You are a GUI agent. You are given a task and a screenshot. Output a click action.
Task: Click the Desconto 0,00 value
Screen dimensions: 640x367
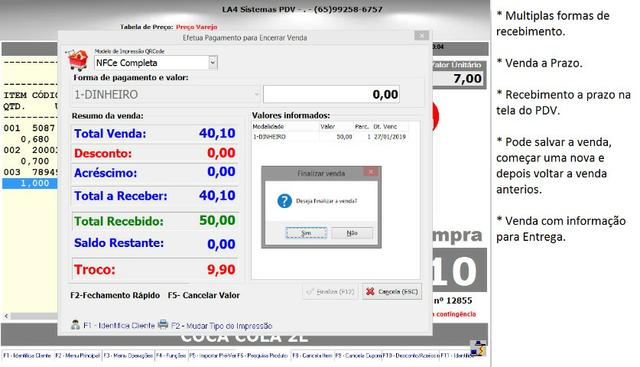(x=221, y=153)
